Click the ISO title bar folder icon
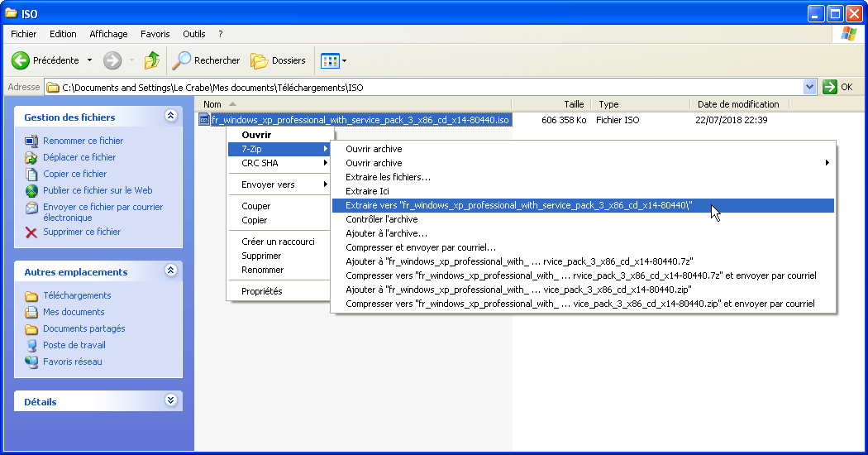This screenshot has width=868, height=455. click(x=11, y=12)
